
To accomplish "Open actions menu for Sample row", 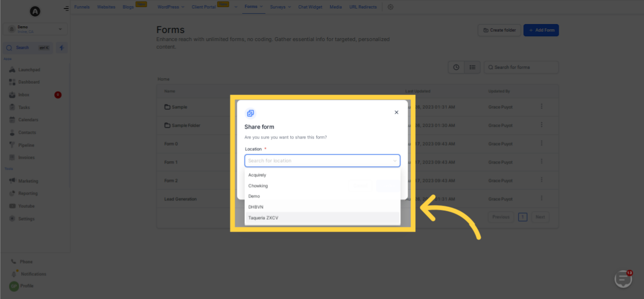I will 542,107.
